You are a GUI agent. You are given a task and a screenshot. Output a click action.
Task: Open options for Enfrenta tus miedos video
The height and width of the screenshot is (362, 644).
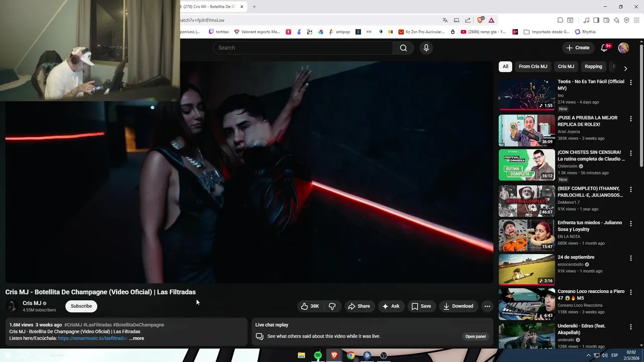(x=630, y=223)
